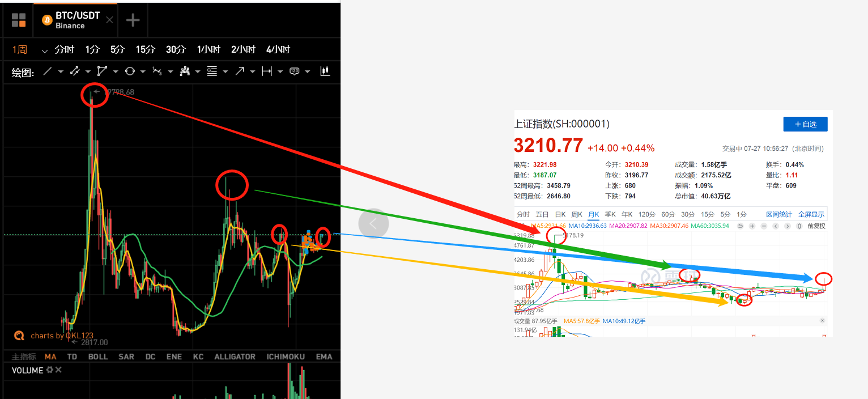
Task: Toggle the MA main indicator
Action: [x=51, y=356]
